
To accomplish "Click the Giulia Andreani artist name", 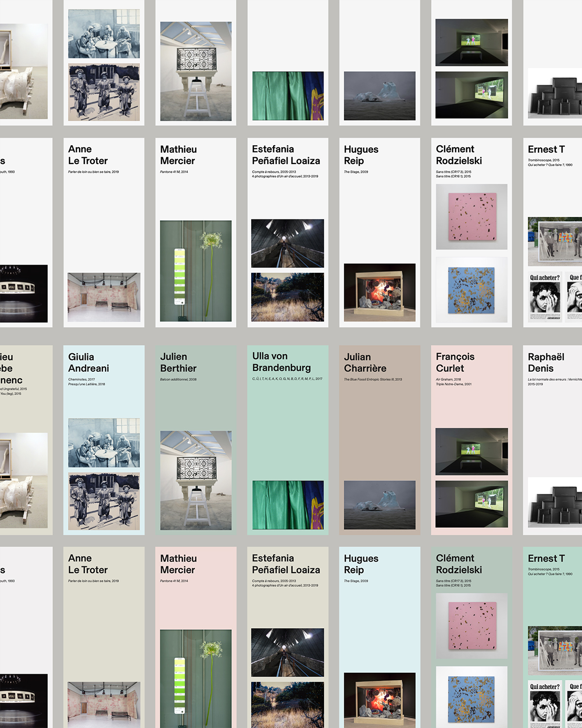I will click(88, 363).
